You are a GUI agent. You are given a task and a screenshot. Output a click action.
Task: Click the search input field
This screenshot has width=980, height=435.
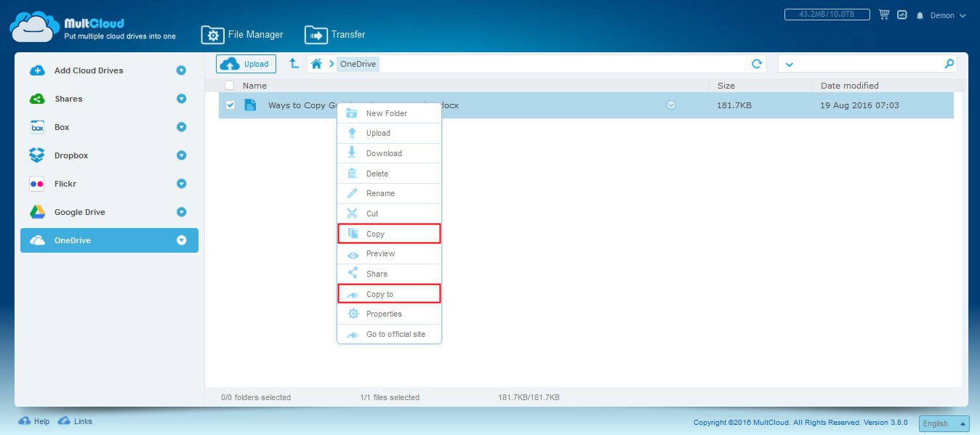click(x=868, y=64)
